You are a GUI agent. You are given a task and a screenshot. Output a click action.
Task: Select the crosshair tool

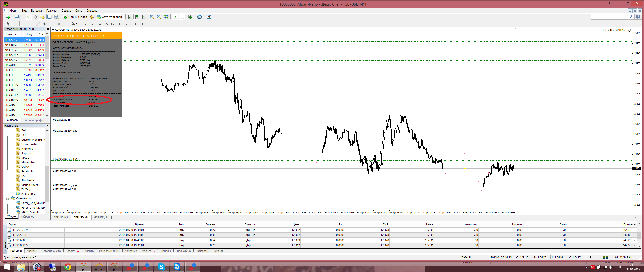point(15,24)
